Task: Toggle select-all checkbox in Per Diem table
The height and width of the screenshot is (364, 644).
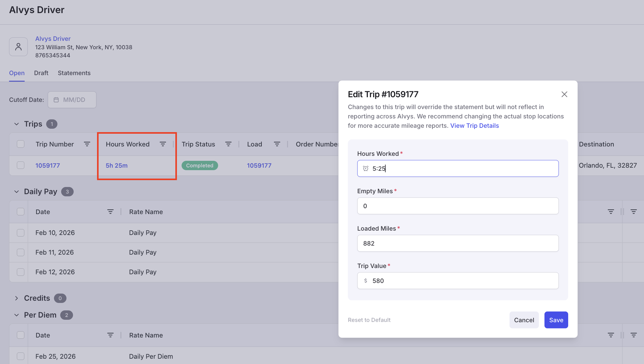Action: point(21,335)
